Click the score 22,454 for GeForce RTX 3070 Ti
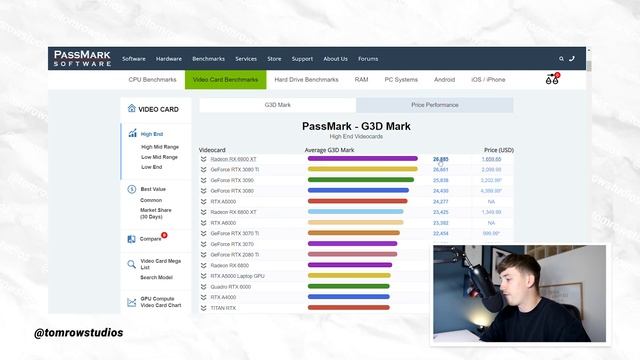Image resolution: width=640 pixels, height=360 pixels. pos(440,233)
